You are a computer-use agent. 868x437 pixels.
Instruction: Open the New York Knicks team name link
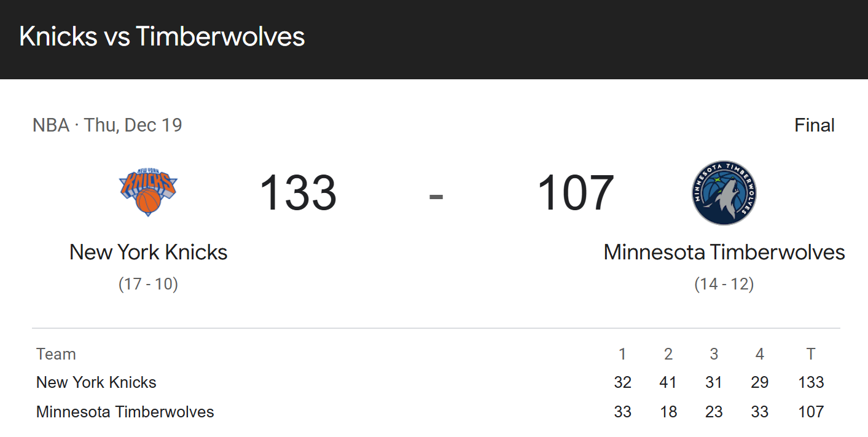tap(148, 252)
